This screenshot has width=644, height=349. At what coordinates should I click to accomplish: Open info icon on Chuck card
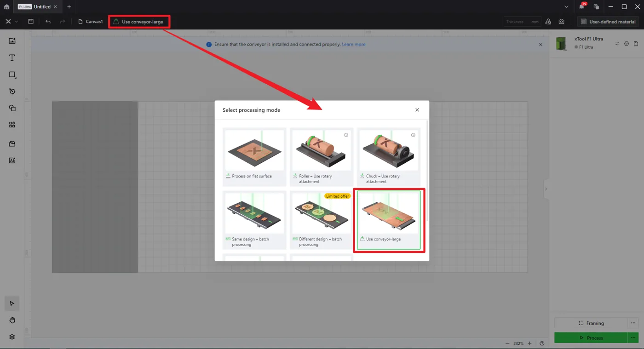click(x=413, y=135)
